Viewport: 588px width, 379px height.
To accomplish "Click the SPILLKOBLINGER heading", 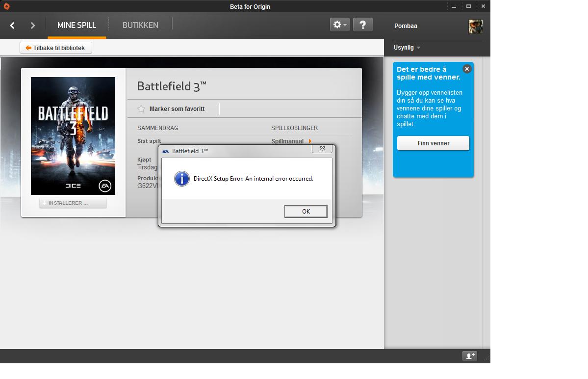I will click(x=294, y=128).
